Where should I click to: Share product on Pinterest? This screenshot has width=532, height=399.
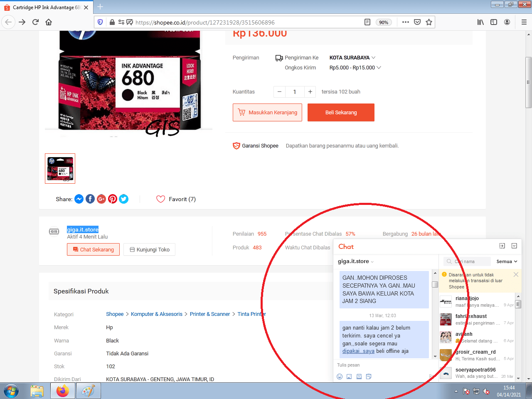(113, 199)
